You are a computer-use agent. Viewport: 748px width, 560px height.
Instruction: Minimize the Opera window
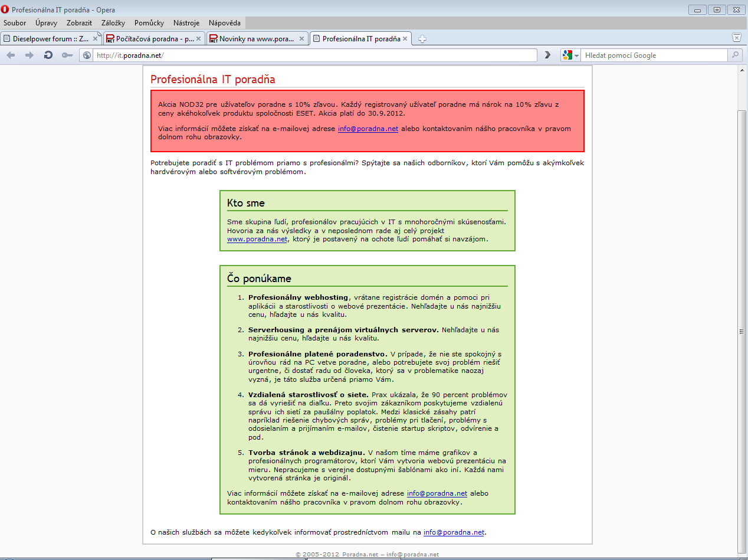pos(698,9)
